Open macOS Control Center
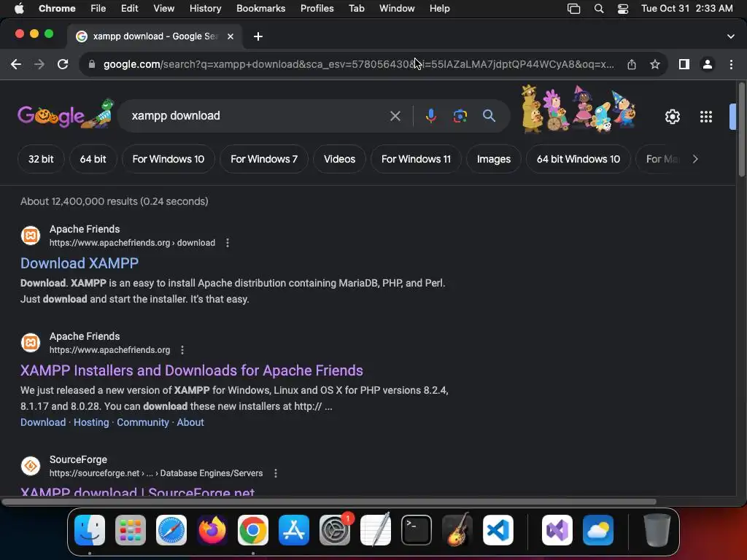747x560 pixels. [623, 9]
